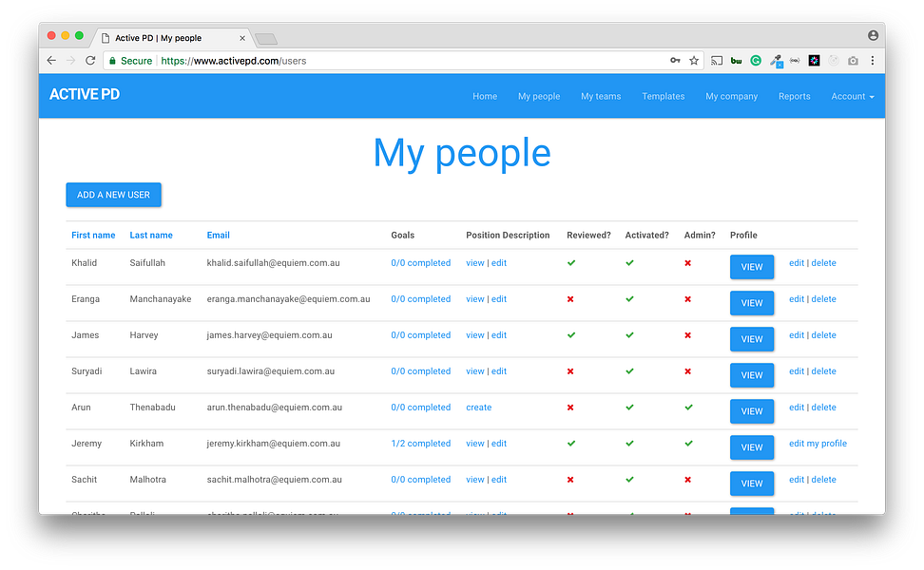Edit user Suryadi Lawira
Image resolution: width=924 pixels, height=570 pixels.
(x=797, y=371)
